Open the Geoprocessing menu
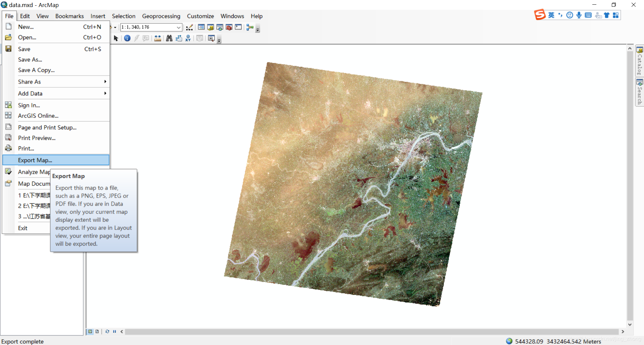 click(x=161, y=16)
